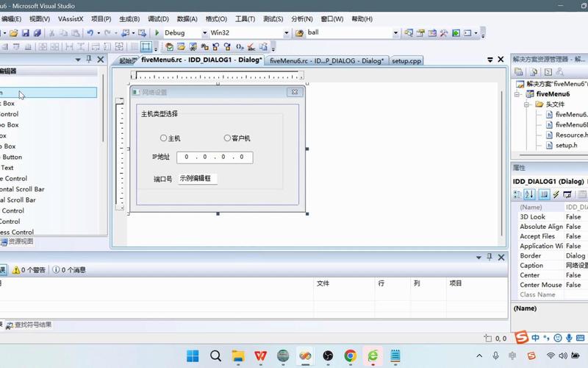Image resolution: width=588 pixels, height=368 pixels.
Task: Switch to the setup.cpp tab
Action: 406,60
